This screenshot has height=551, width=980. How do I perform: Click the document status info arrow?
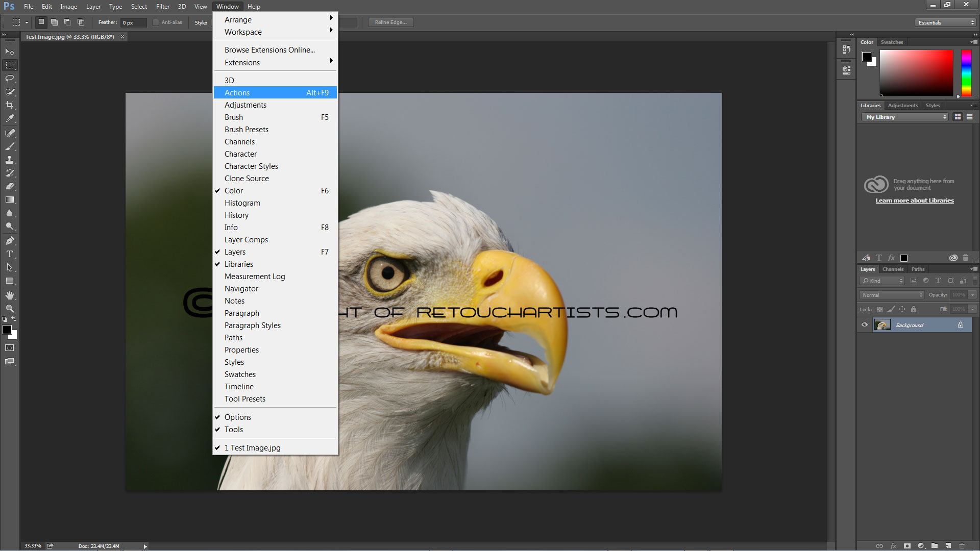[x=145, y=546]
